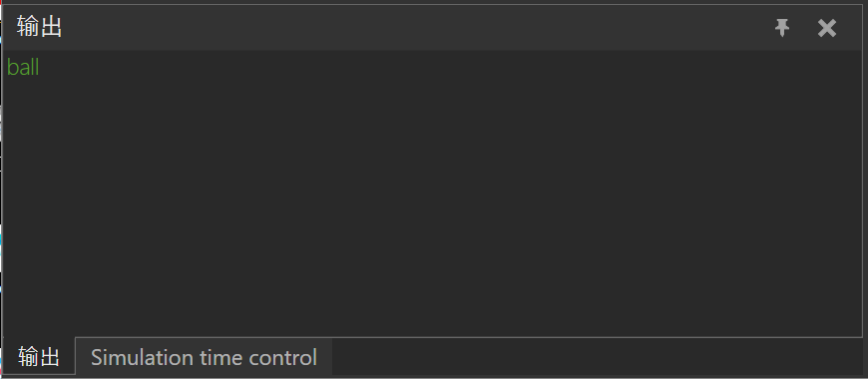Screen dimensions: 868x379
Task: Switch to Simulation time control tab
Action: point(204,357)
